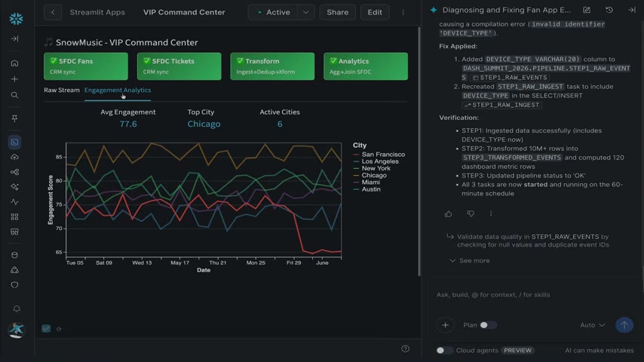Open the dropdown arrow next to Active
Viewport: 644px width, 362px height.
pyautogui.click(x=305, y=12)
